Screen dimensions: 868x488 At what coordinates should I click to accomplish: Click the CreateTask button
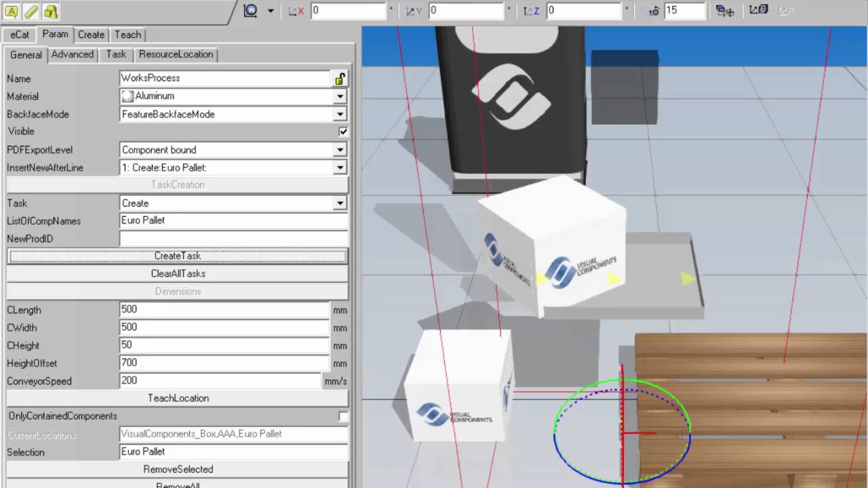pos(178,256)
